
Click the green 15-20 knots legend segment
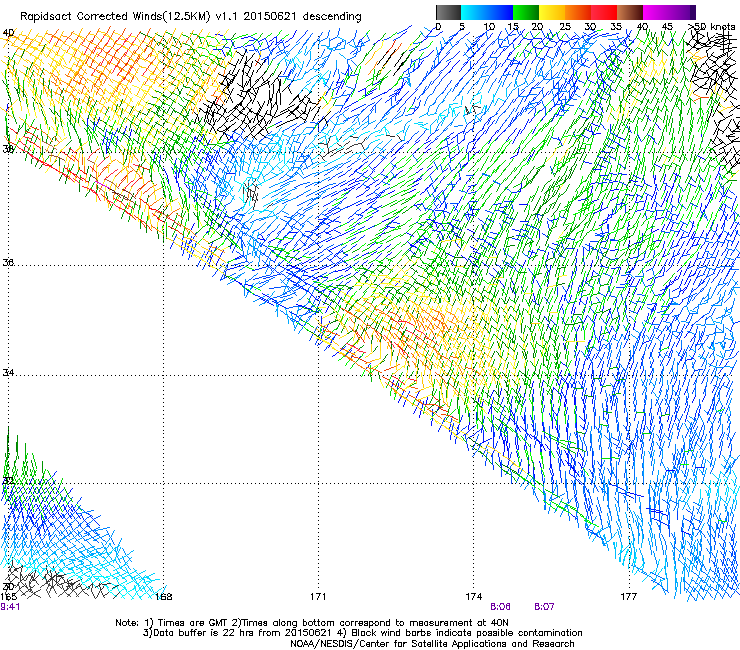pos(526,12)
